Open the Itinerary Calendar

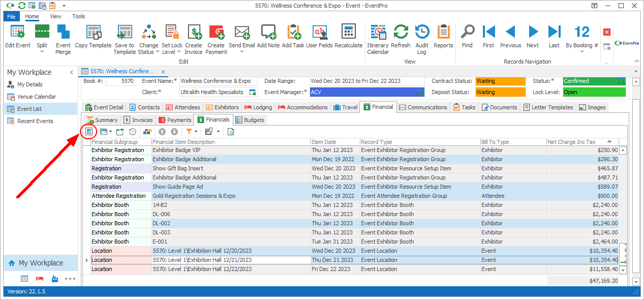[378, 40]
